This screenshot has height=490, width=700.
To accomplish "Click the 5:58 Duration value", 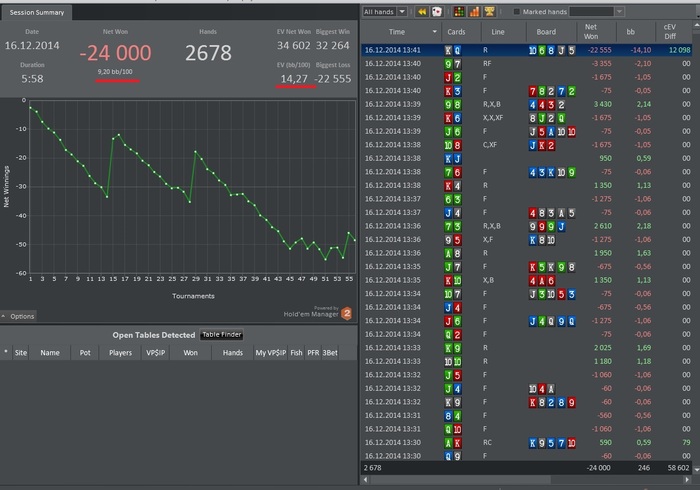I will (x=32, y=79).
